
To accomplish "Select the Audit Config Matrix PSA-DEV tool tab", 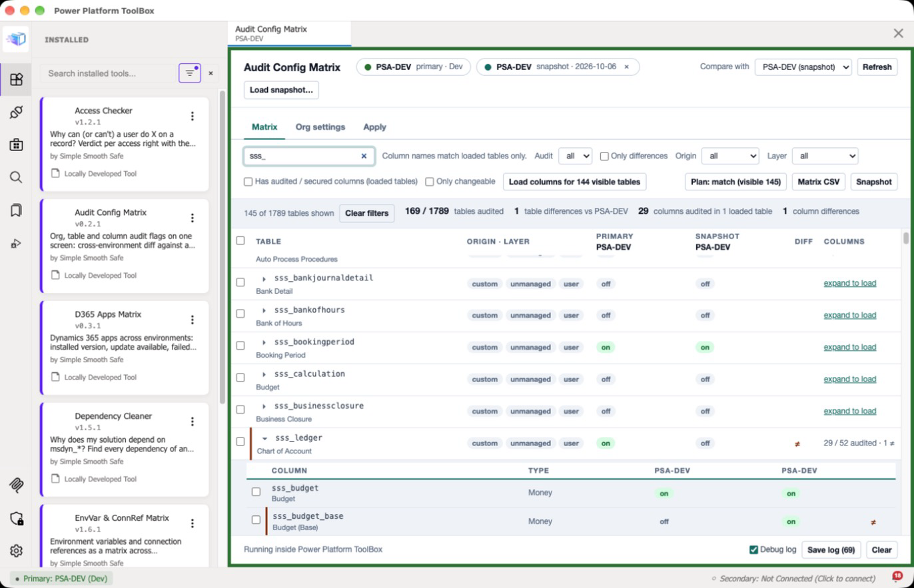I will tap(289, 33).
